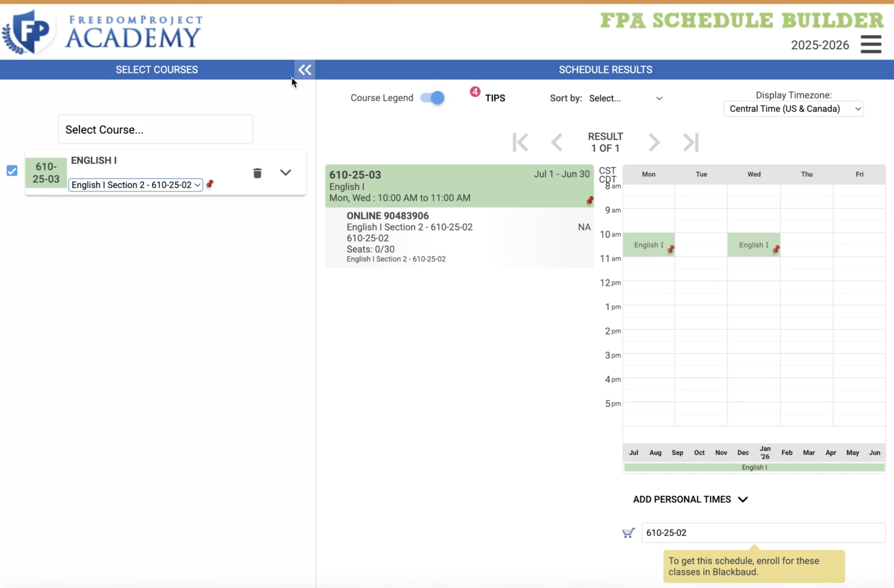Expand Add Personal Times section
This screenshot has height=588, width=894.
pyautogui.click(x=690, y=499)
